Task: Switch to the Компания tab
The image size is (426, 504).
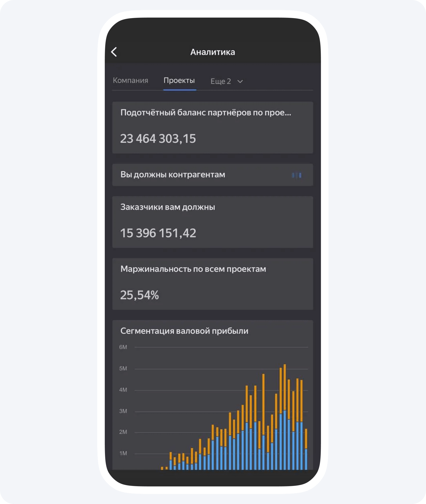Action: [x=130, y=80]
